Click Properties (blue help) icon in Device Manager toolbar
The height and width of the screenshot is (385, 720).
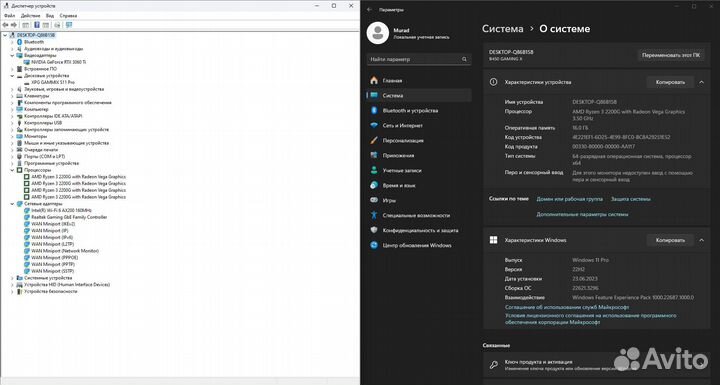[37, 25]
